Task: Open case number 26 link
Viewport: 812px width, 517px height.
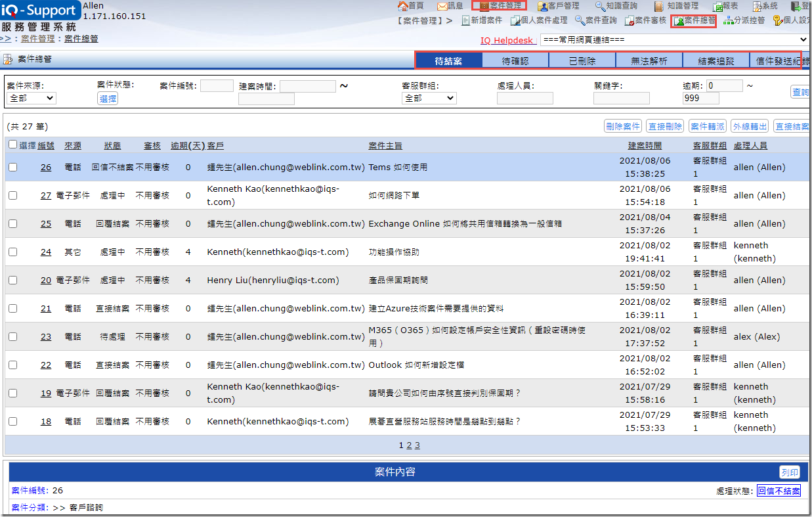Action: pyautogui.click(x=46, y=168)
